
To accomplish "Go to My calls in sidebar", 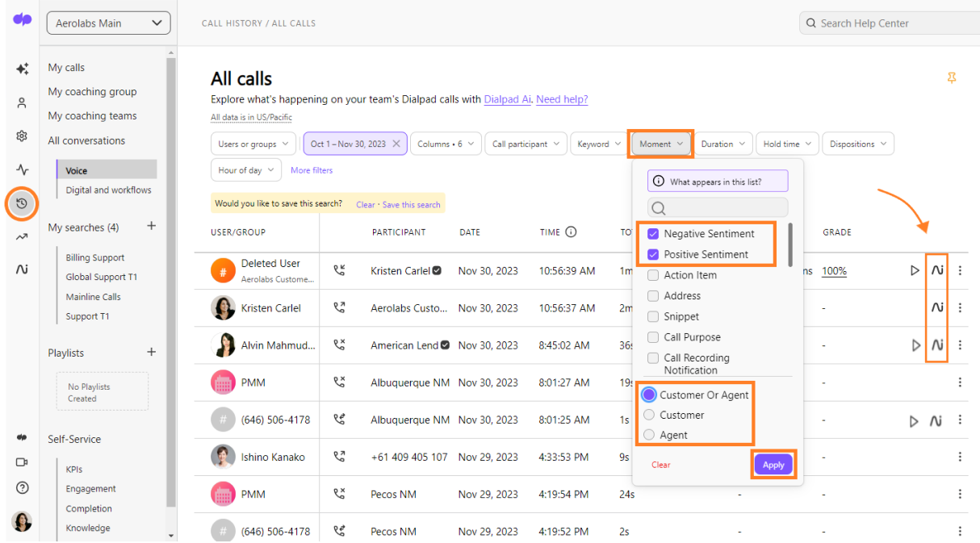I will (x=66, y=68).
